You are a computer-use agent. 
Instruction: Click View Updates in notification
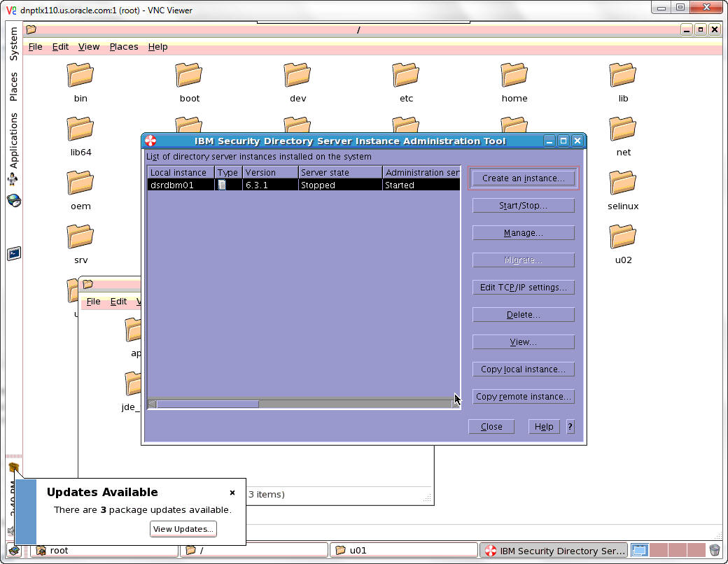click(183, 529)
